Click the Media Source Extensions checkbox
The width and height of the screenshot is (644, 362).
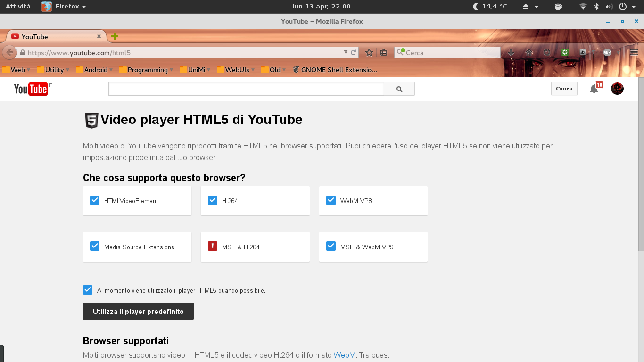coord(95,246)
